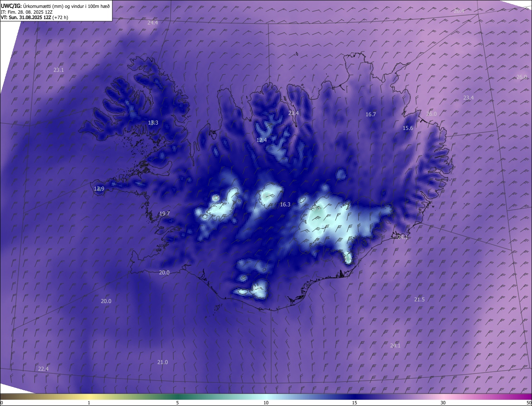The image size is (532, 406).
Task: Select the 12.4 value label
Action: pyautogui.click(x=261, y=140)
